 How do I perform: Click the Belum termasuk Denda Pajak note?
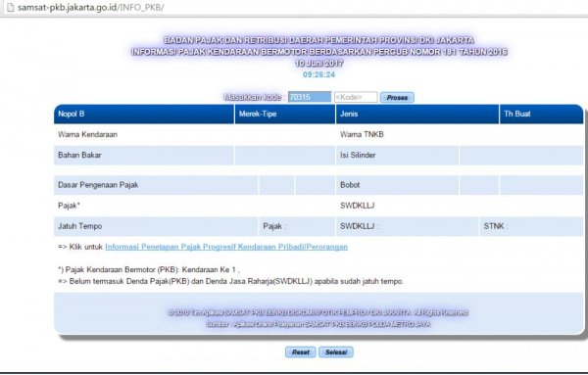[x=231, y=281]
